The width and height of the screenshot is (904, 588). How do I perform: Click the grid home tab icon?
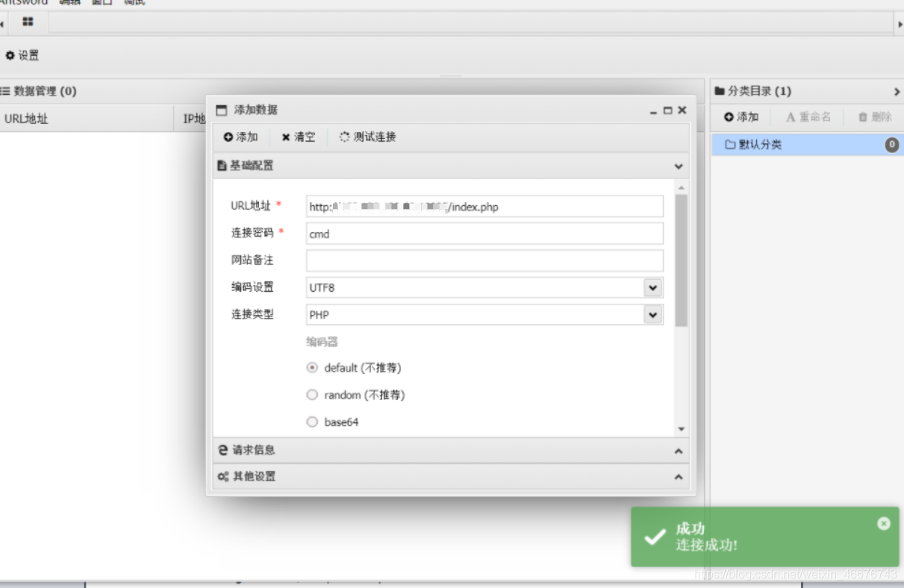pos(28,22)
